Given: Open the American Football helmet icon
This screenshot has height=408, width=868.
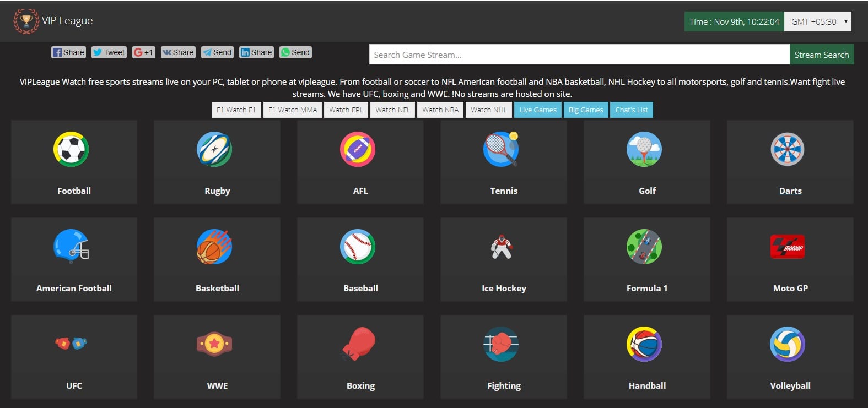Looking at the screenshot, I should [71, 247].
